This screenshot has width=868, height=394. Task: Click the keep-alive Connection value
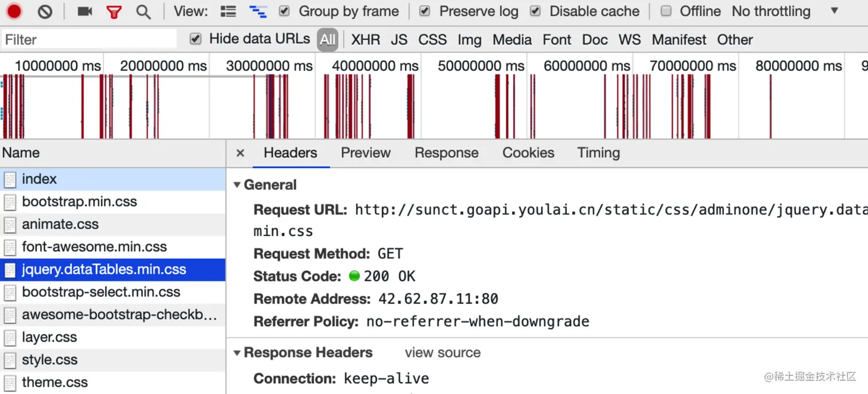[386, 379]
